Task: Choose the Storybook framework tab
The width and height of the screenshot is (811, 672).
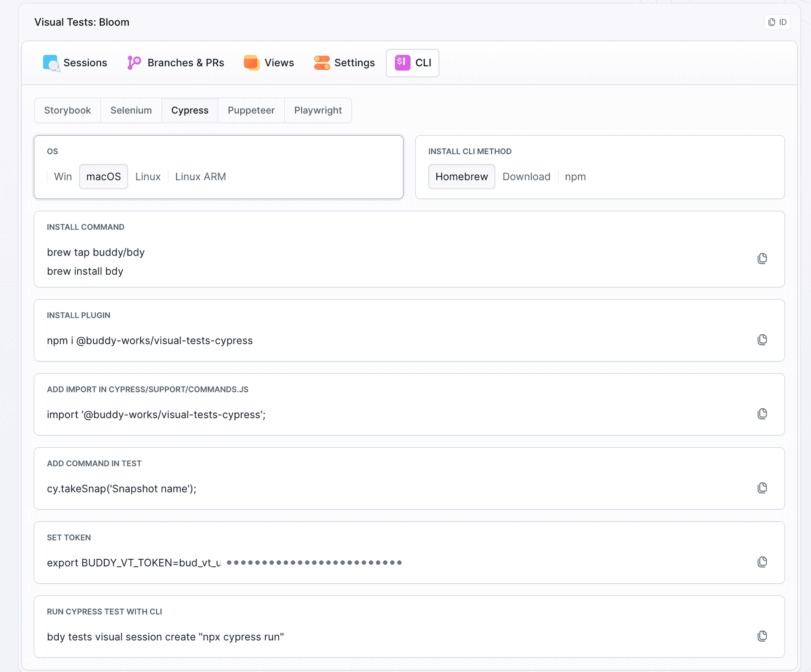Action: click(68, 111)
